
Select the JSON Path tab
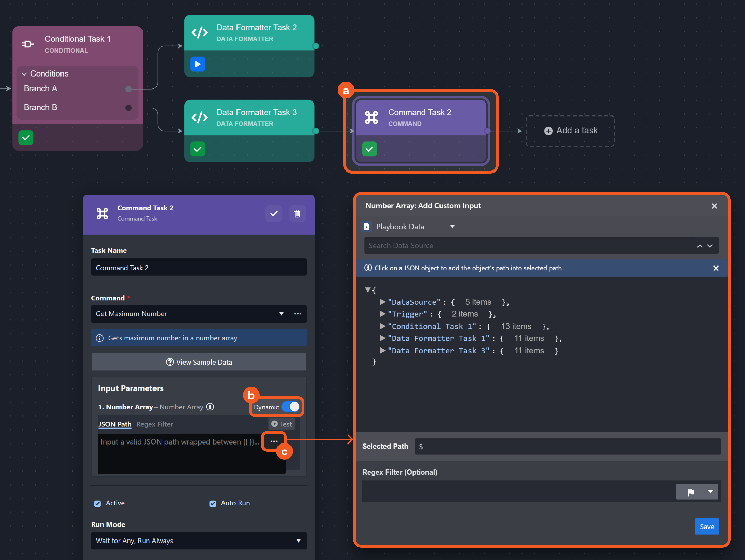[x=115, y=424]
